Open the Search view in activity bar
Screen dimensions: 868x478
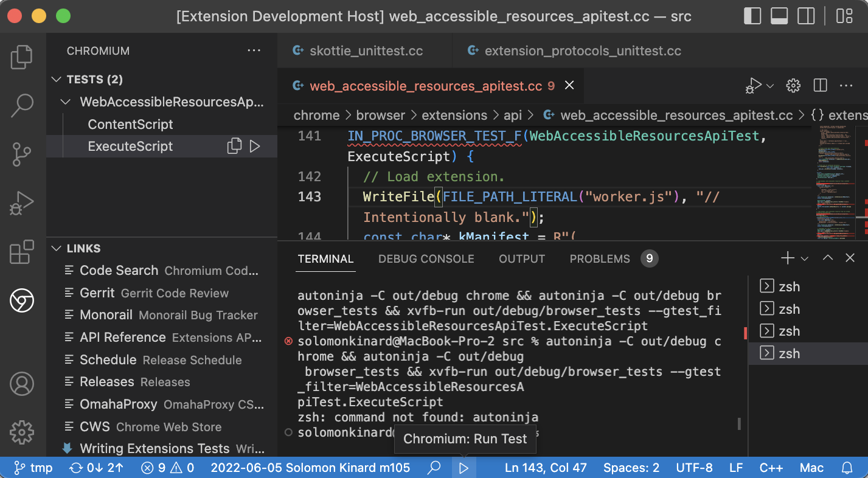(22, 105)
